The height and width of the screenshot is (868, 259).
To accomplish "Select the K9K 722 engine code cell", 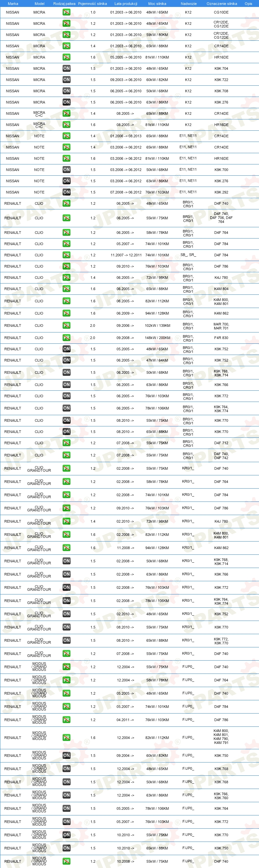I will click(221, 80).
